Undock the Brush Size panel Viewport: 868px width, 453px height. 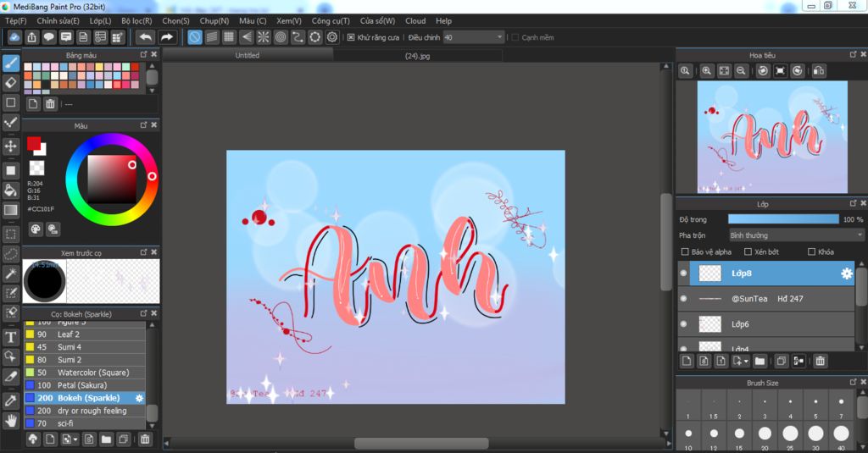[x=853, y=383]
